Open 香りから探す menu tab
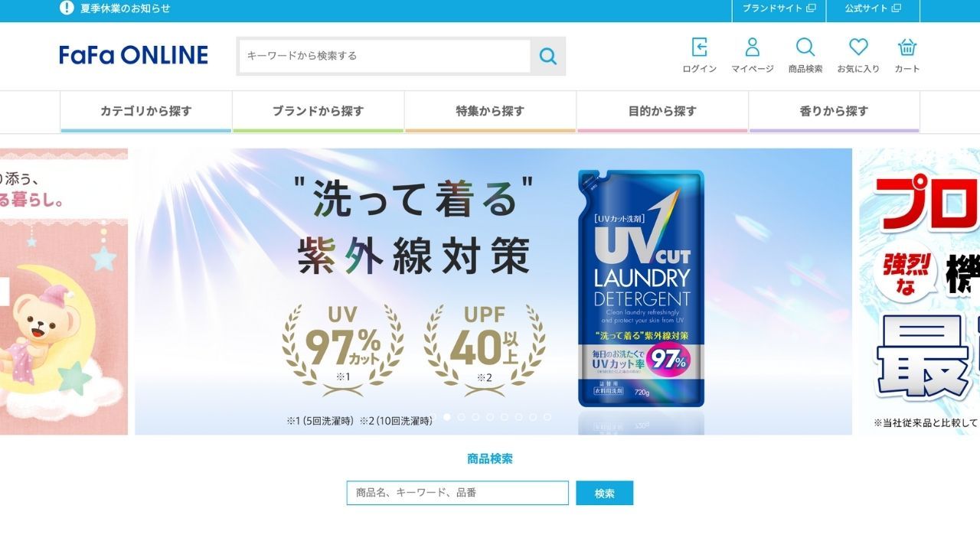The width and height of the screenshot is (980, 551). [x=834, y=112]
